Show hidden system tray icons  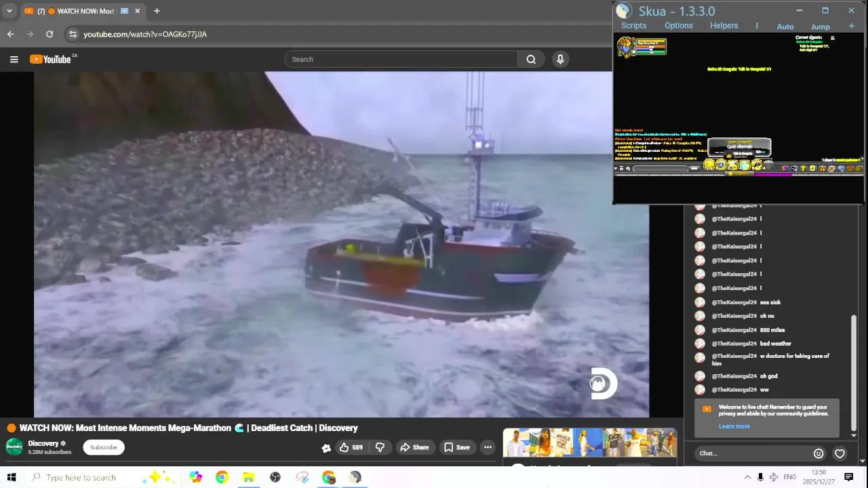(x=747, y=477)
